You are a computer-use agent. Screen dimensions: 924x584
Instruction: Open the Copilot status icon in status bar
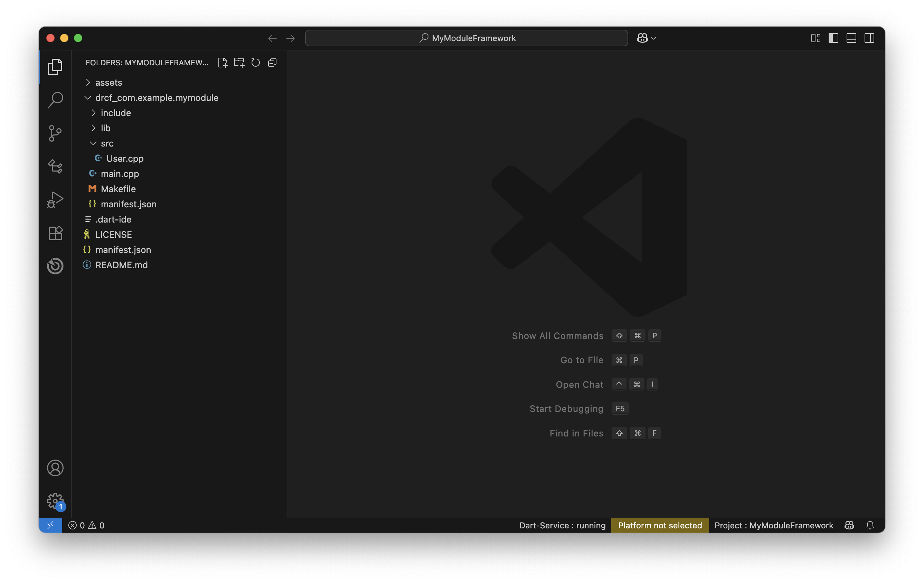pyautogui.click(x=849, y=525)
